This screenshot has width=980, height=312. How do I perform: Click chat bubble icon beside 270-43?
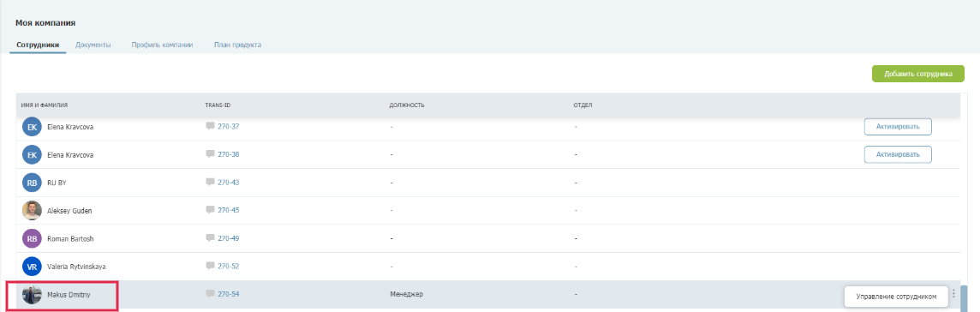tap(210, 183)
